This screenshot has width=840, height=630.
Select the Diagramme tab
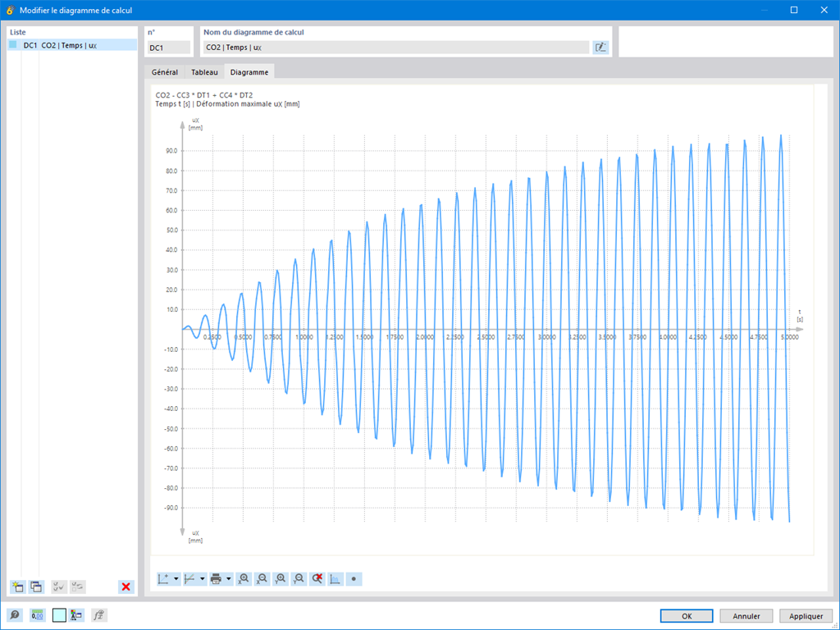point(249,72)
